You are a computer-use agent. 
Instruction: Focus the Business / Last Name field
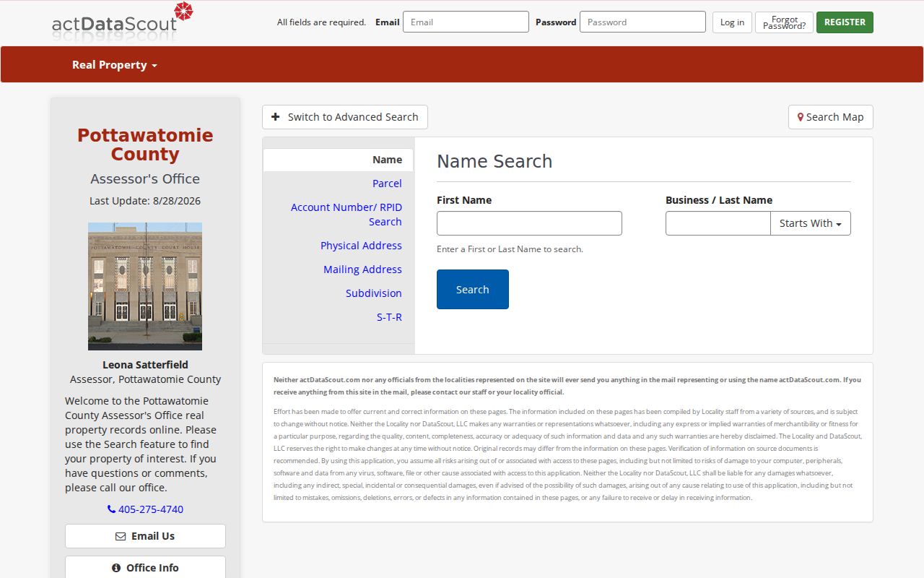(718, 223)
